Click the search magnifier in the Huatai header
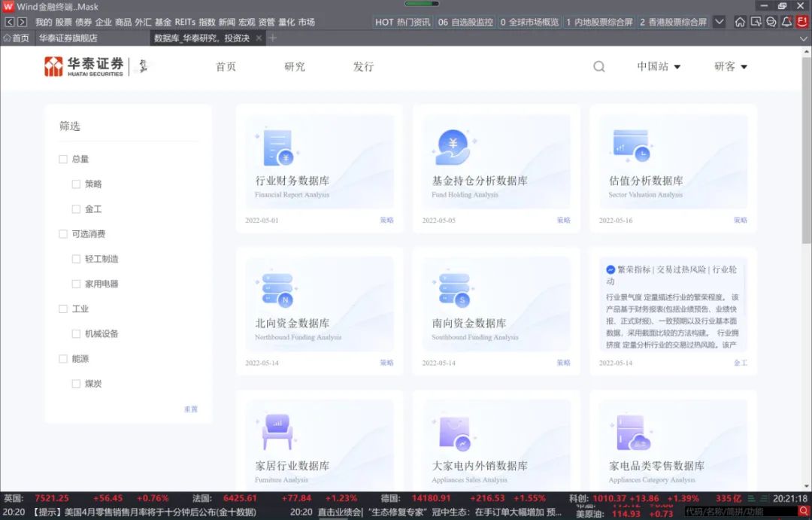Viewport: 812px width, 520px height. pos(599,66)
